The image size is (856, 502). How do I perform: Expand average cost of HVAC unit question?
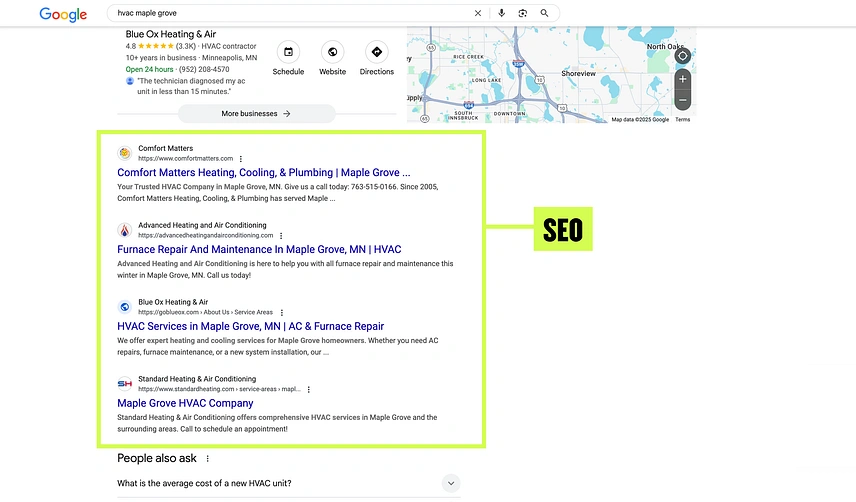pyautogui.click(x=451, y=483)
